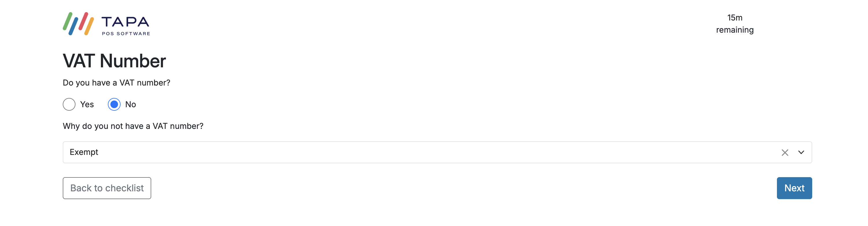Click the VAT Number heading
Image resolution: width=868 pixels, height=226 pixels.
(114, 61)
